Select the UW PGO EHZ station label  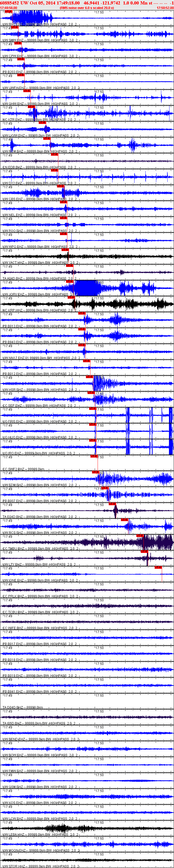point(40,231)
